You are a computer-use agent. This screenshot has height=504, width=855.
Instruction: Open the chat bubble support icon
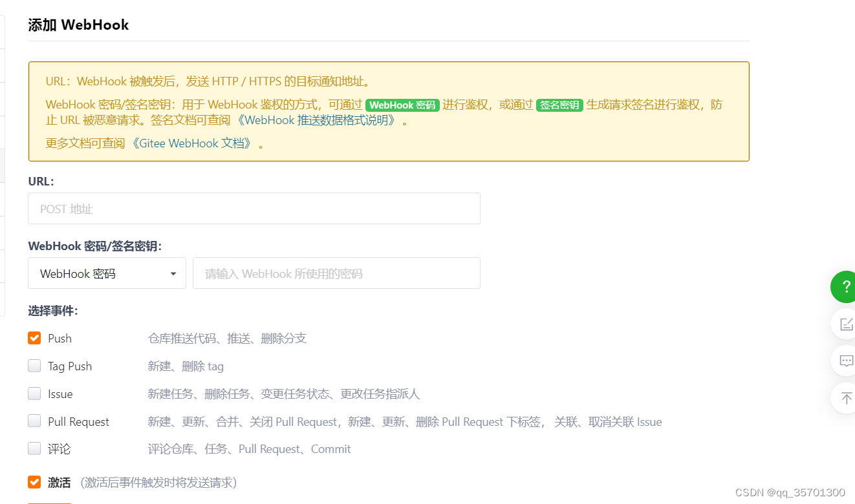coord(847,361)
